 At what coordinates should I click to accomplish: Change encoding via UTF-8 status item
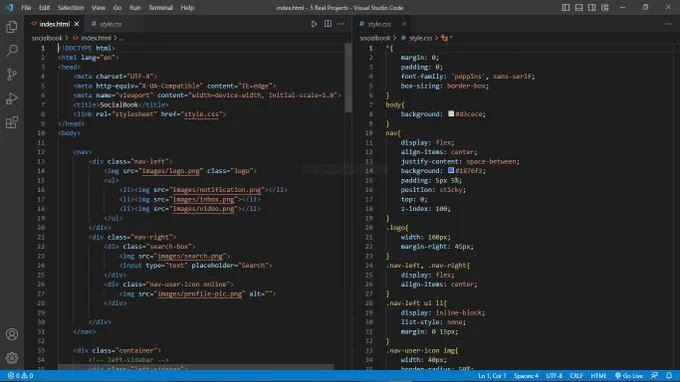point(554,375)
